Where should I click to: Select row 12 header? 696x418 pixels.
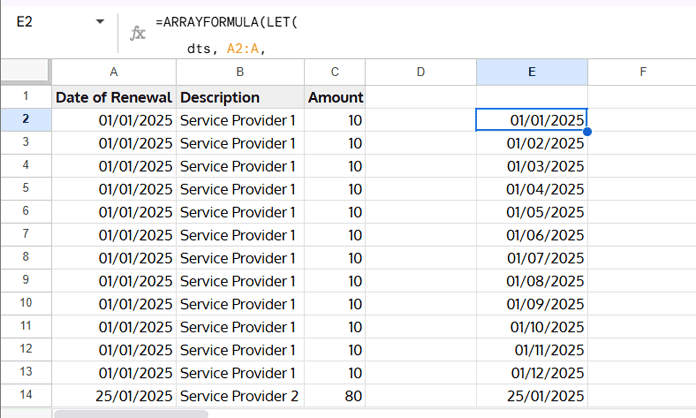[x=26, y=350]
